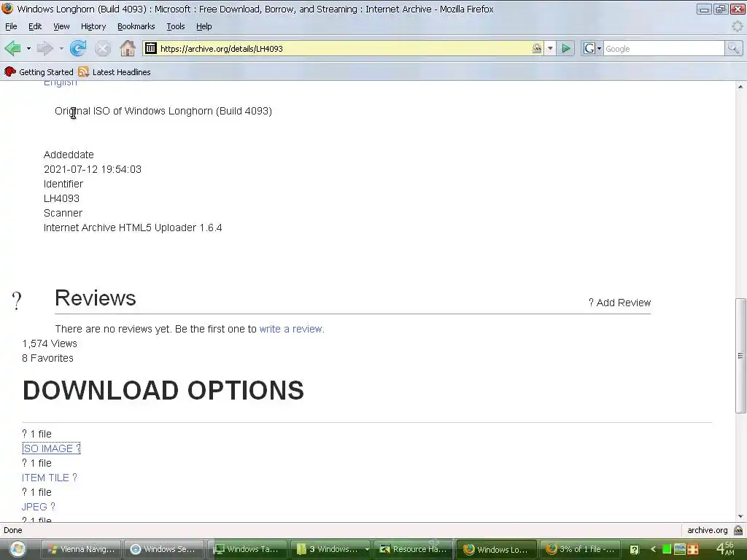Click the Google search input field
747x560 pixels.
(664, 48)
